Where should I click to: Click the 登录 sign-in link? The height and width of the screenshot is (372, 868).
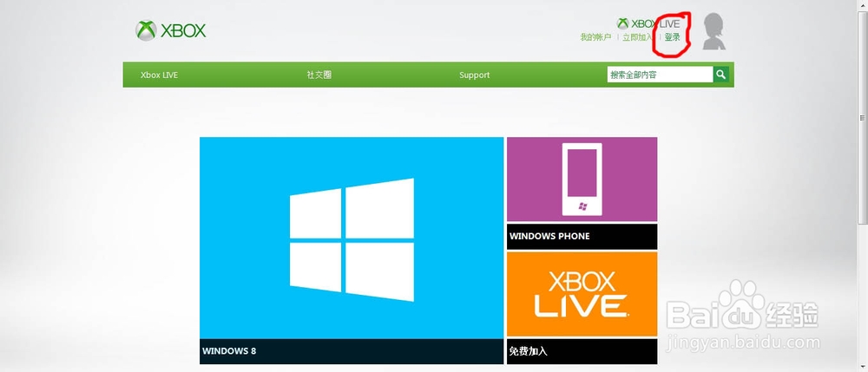coord(672,37)
